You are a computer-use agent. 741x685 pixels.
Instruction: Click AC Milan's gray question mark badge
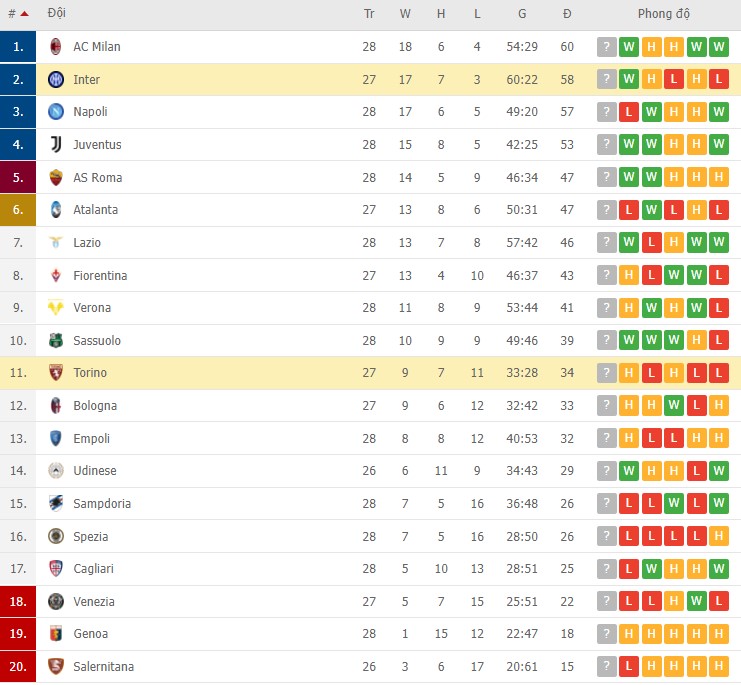click(x=606, y=47)
